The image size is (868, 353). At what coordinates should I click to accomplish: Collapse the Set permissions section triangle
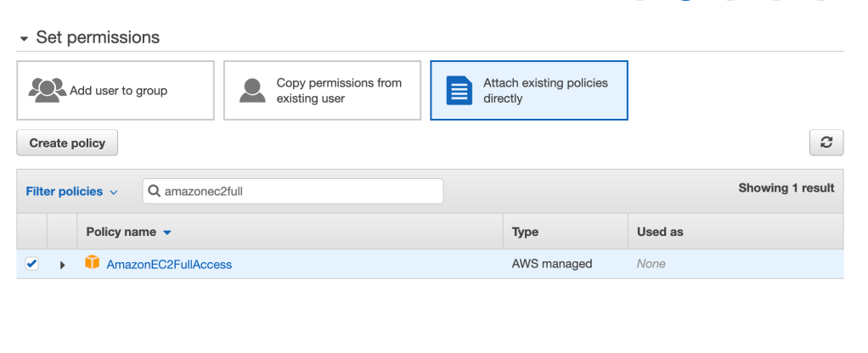(x=24, y=39)
